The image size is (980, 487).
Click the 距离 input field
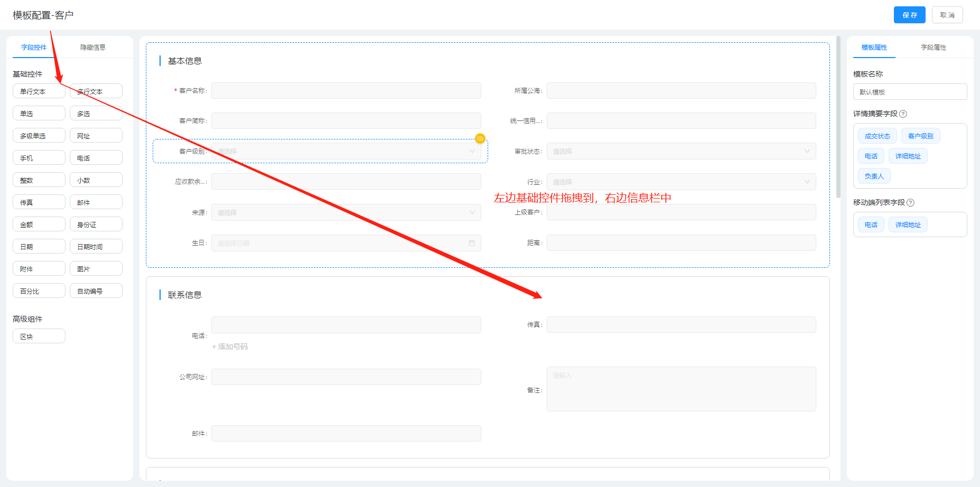681,242
